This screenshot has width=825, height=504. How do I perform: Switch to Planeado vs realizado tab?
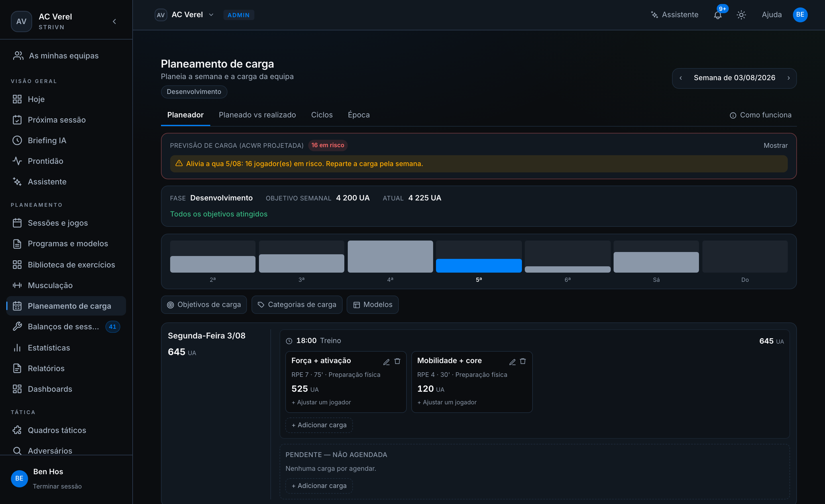click(x=257, y=115)
